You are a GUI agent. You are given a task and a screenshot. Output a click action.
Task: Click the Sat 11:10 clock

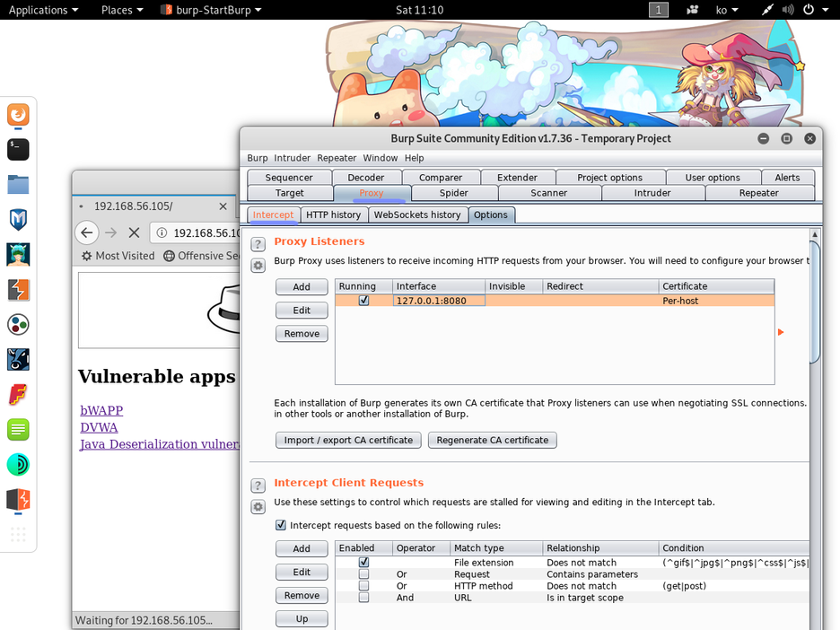[x=419, y=10]
